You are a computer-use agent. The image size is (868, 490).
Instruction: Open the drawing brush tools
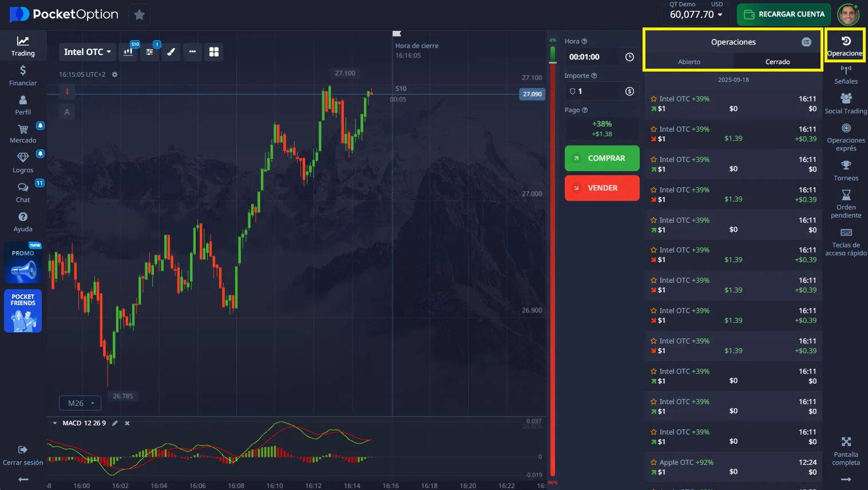(171, 52)
